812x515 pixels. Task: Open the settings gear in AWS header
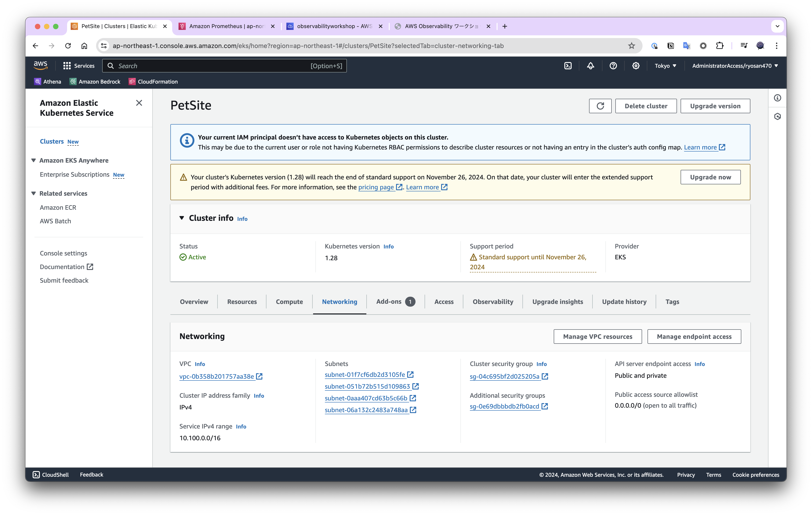tap(636, 66)
